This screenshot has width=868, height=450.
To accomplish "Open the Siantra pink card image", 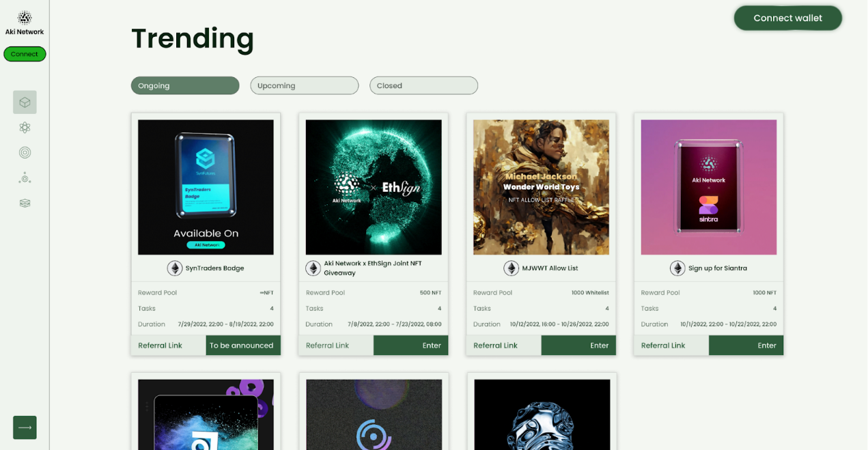I will (709, 187).
